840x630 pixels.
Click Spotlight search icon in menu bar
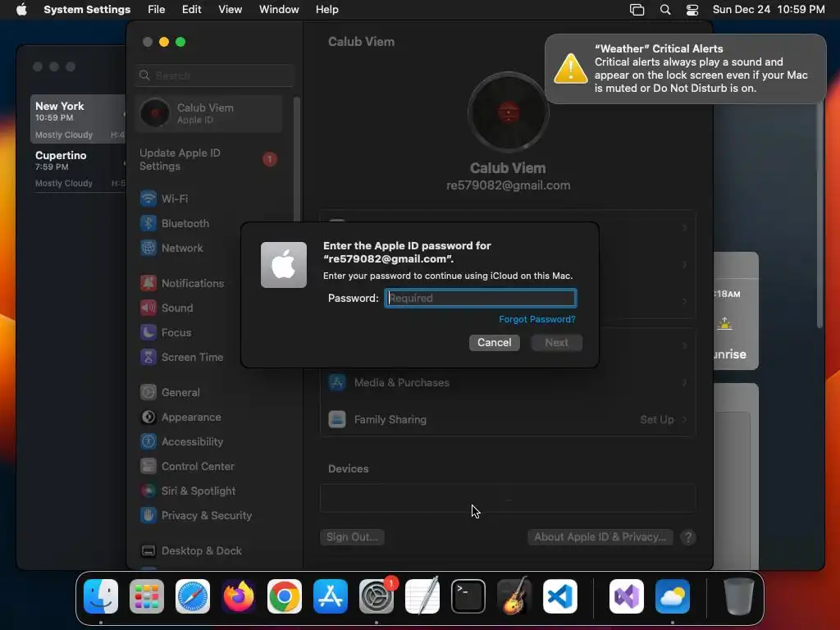tap(664, 10)
